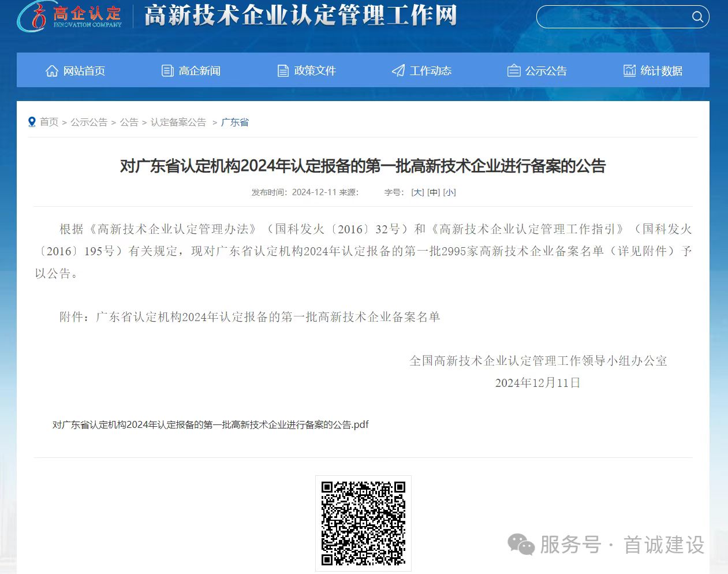Click the search magnifier icon
728x574 pixels.
point(697,17)
